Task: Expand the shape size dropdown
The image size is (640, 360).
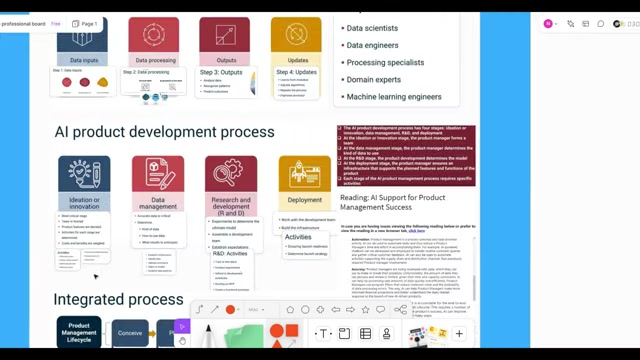Action: pos(256,310)
